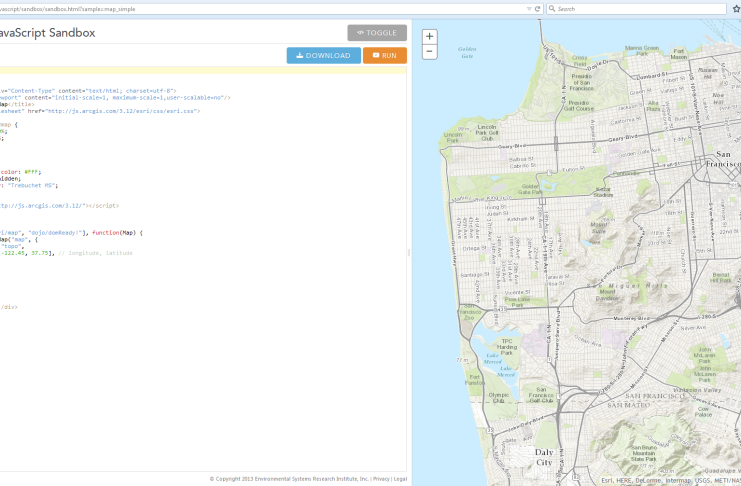
Task: Click the Marina Green Park map label
Action: click(642, 51)
